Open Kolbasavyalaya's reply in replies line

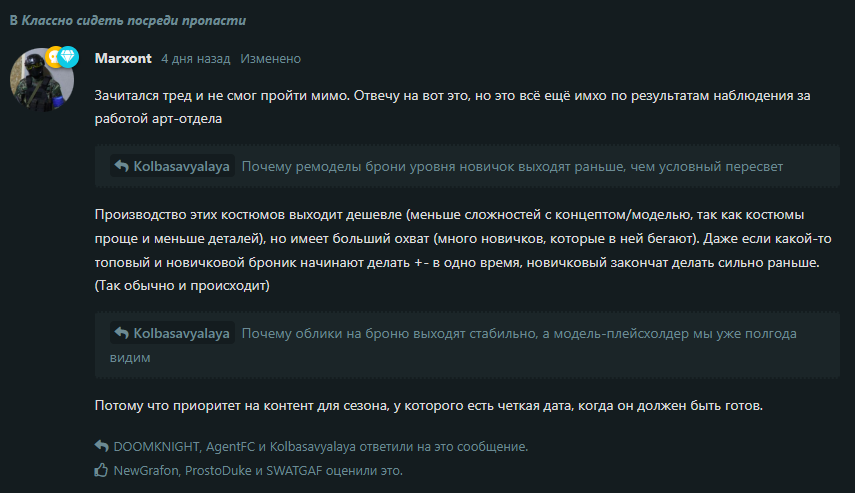click(312, 447)
